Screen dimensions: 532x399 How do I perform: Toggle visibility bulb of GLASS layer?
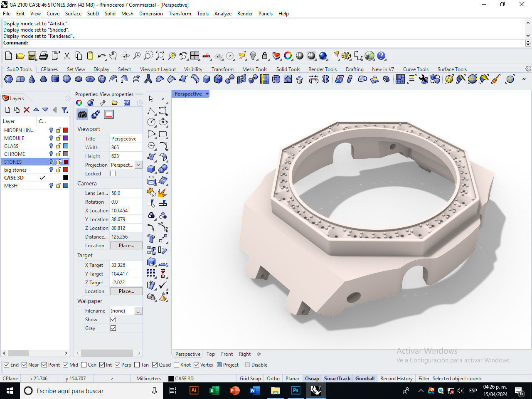point(51,146)
